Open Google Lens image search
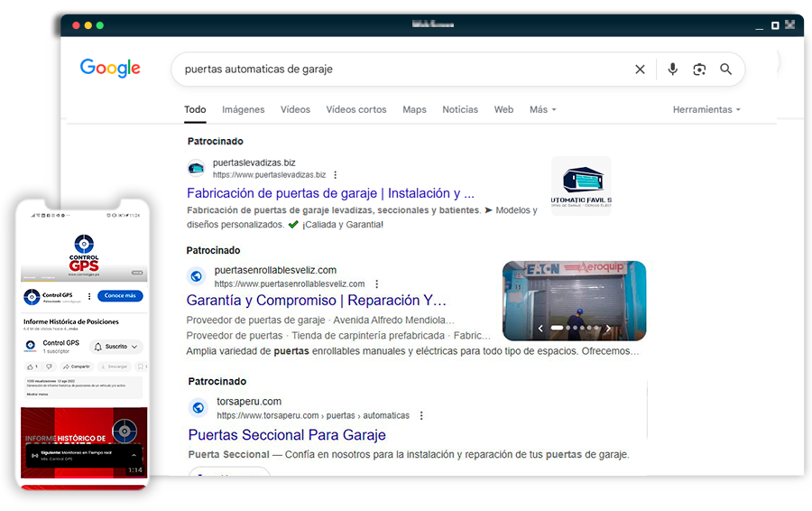812x511 pixels. [x=699, y=70]
